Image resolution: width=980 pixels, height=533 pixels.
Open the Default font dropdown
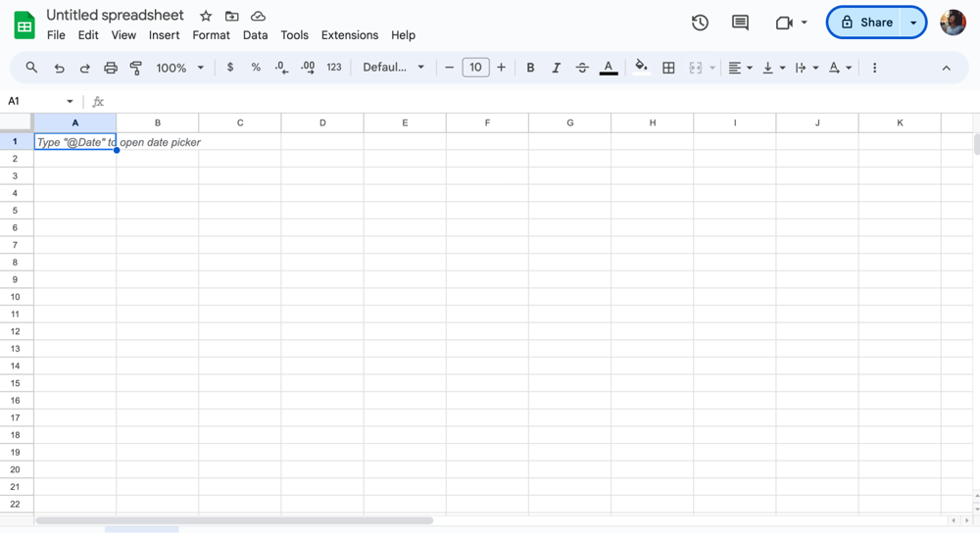(x=393, y=68)
